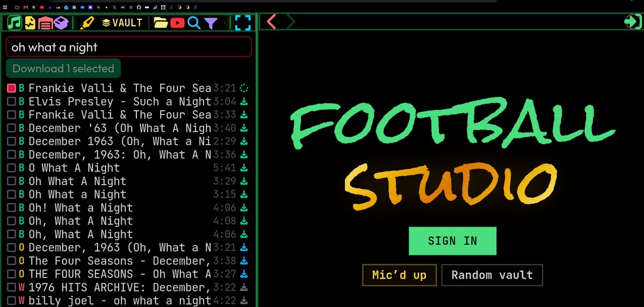
Task: Select the Oh, What A Night 4:08 title
Action: [81, 220]
